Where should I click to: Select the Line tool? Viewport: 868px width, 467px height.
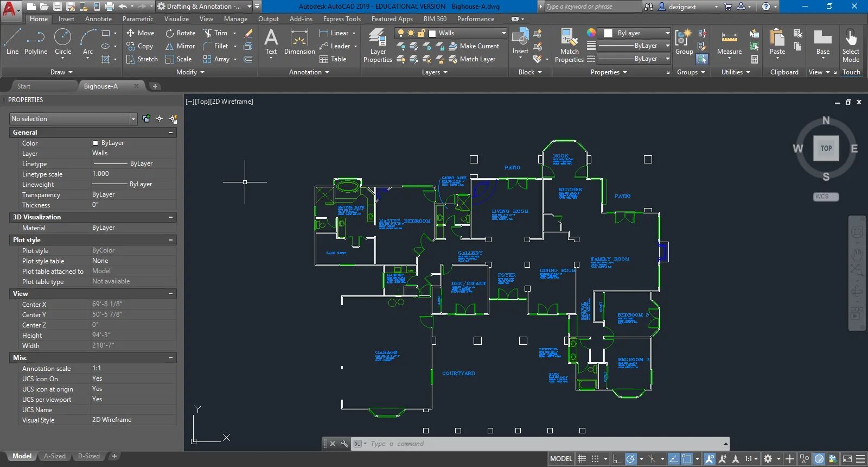coord(12,42)
